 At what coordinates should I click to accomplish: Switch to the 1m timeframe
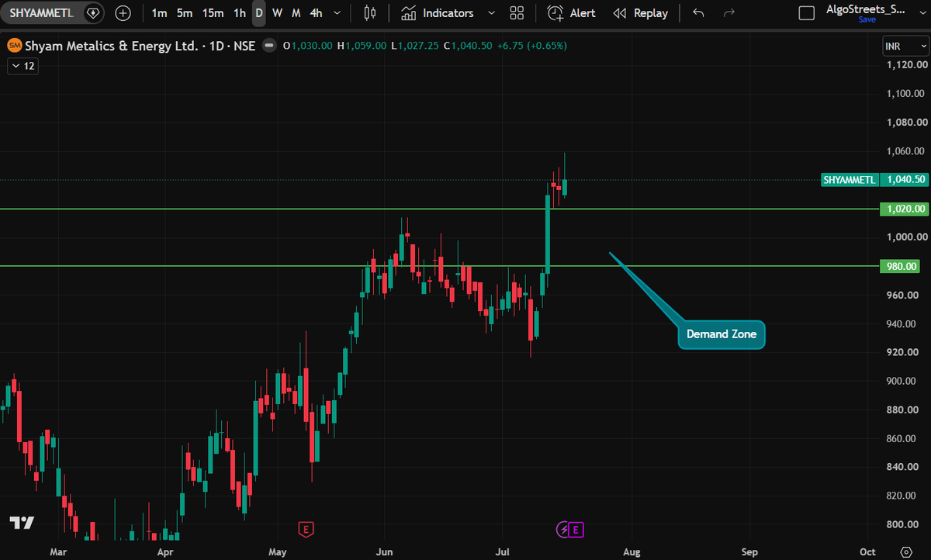tap(159, 13)
